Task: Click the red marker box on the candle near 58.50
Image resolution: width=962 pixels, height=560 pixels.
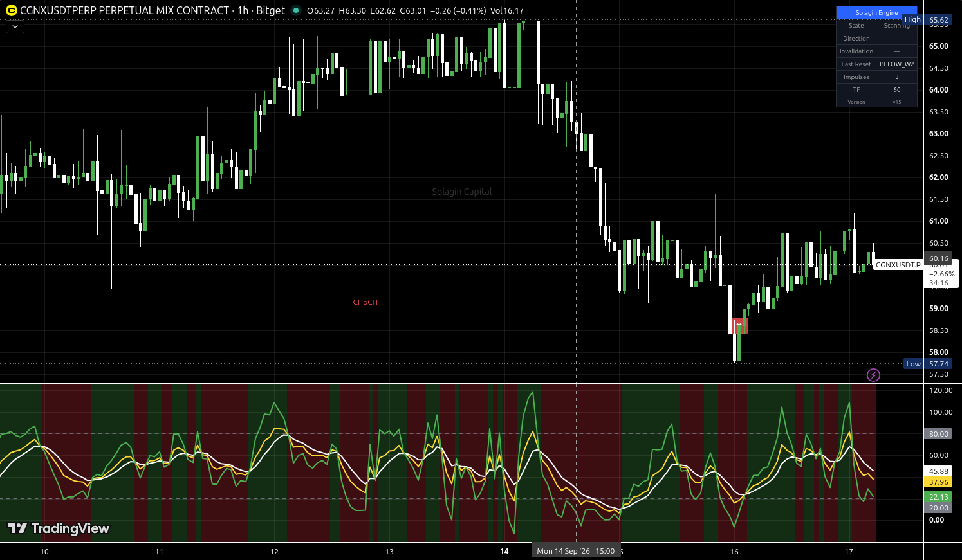Action: click(740, 325)
